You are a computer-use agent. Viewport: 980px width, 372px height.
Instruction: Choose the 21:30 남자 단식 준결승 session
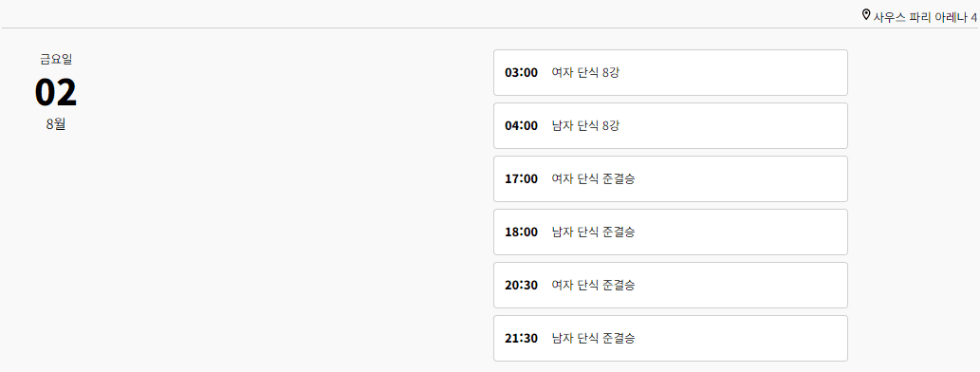pos(671,338)
